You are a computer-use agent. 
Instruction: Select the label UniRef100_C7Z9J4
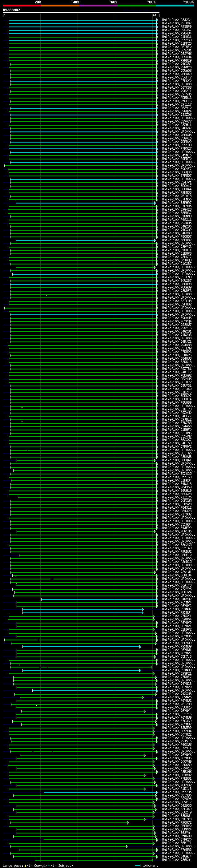click(177, 748)
